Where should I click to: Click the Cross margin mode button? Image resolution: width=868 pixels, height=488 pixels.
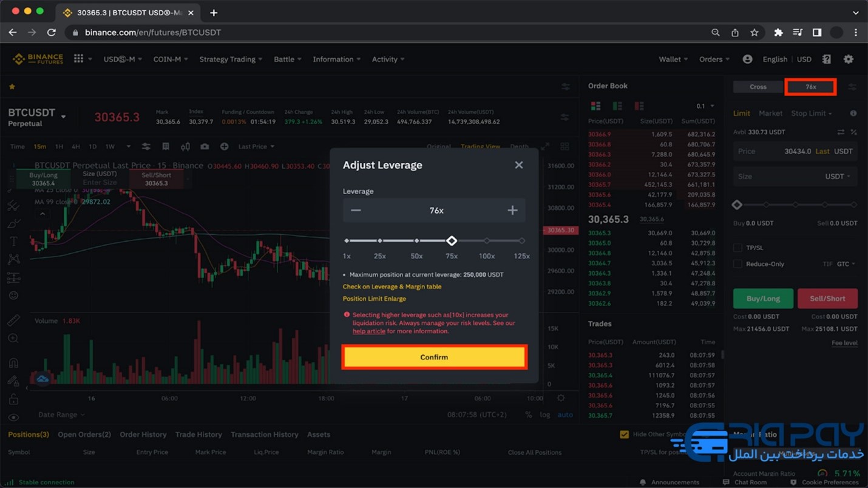click(x=758, y=87)
